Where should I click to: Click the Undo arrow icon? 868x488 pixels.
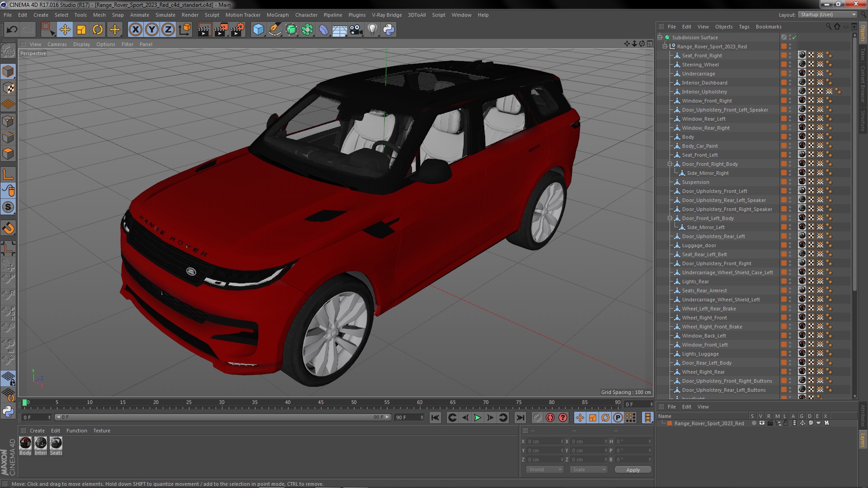coord(12,30)
